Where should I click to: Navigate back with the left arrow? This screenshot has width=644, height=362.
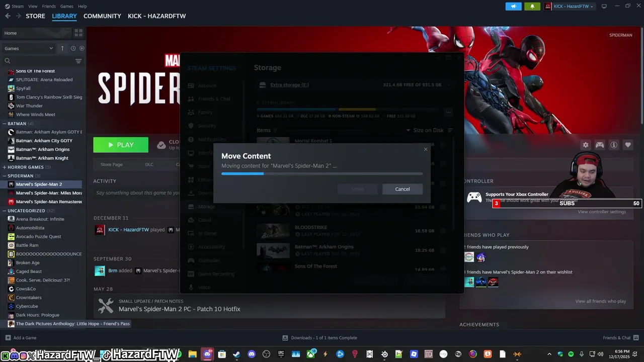(x=8, y=16)
